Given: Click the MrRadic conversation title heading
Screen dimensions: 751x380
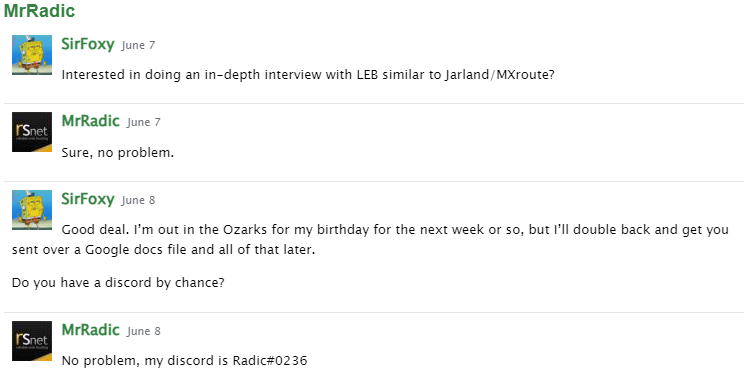Looking at the screenshot, I should coord(39,11).
